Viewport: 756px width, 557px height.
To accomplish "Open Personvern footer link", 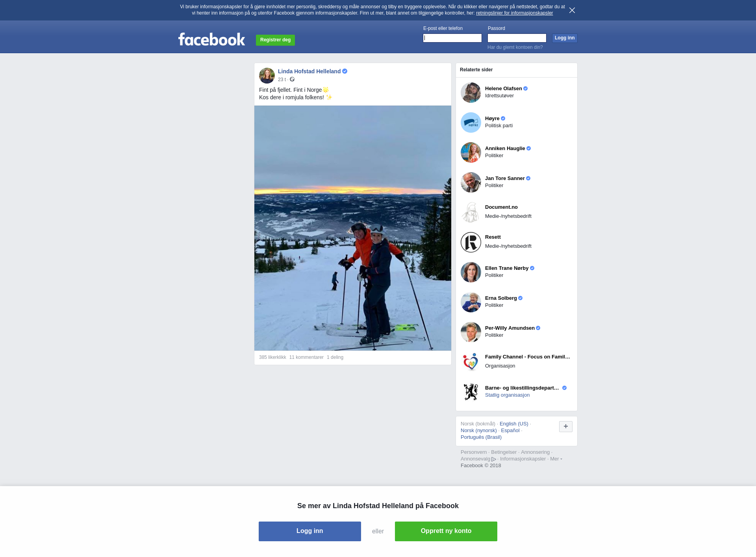I will point(474,452).
